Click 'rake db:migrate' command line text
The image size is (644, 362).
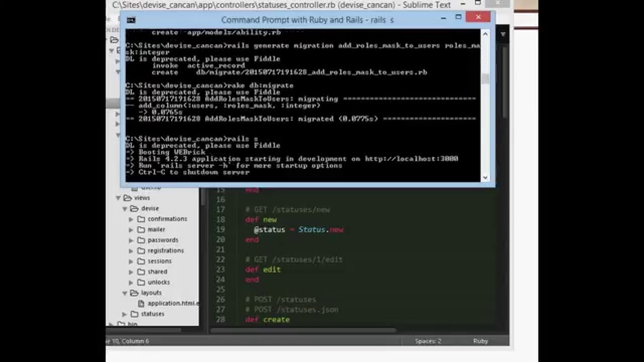pos(261,85)
